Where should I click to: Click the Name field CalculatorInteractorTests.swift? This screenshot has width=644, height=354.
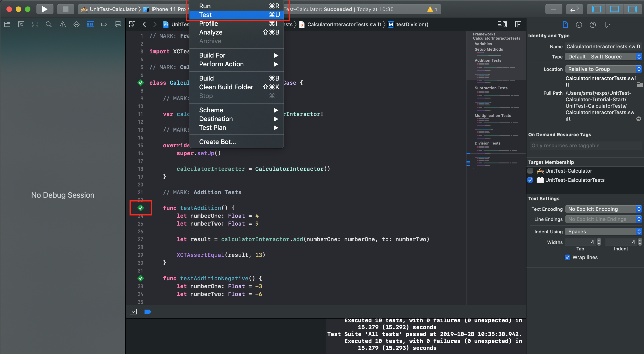pos(603,46)
